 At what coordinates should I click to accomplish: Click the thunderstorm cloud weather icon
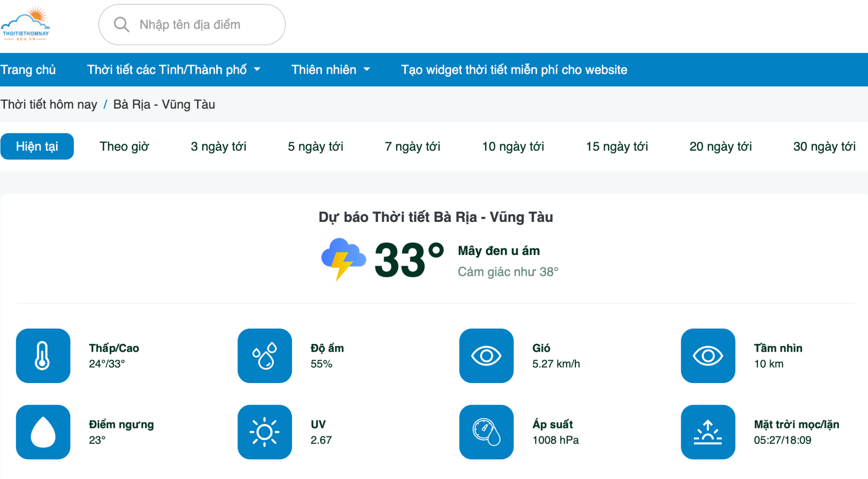pyautogui.click(x=343, y=259)
